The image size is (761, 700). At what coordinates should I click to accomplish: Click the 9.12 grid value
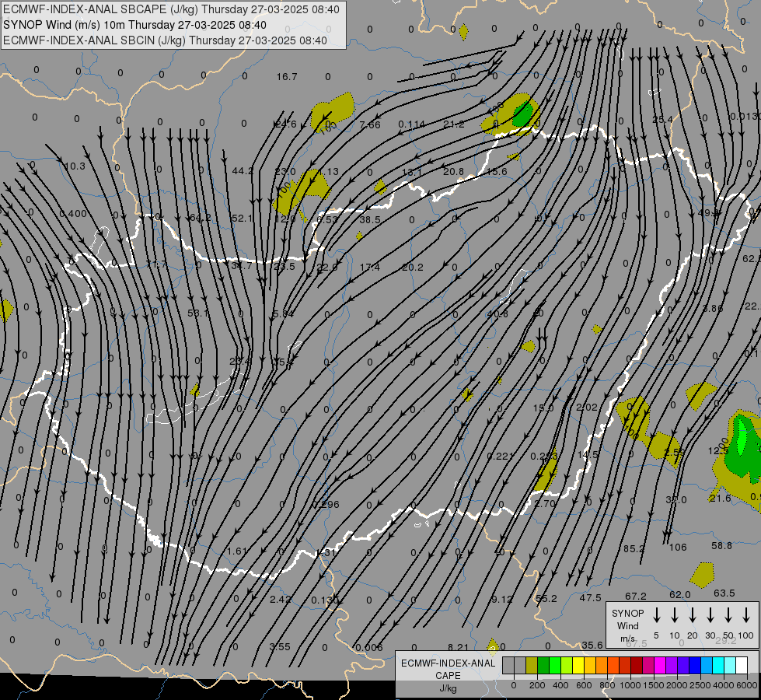pos(502,600)
